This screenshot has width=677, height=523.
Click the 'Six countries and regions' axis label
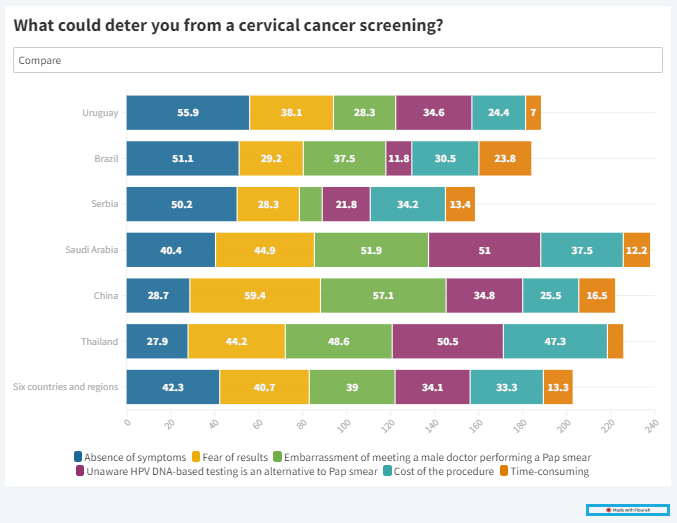pos(66,387)
